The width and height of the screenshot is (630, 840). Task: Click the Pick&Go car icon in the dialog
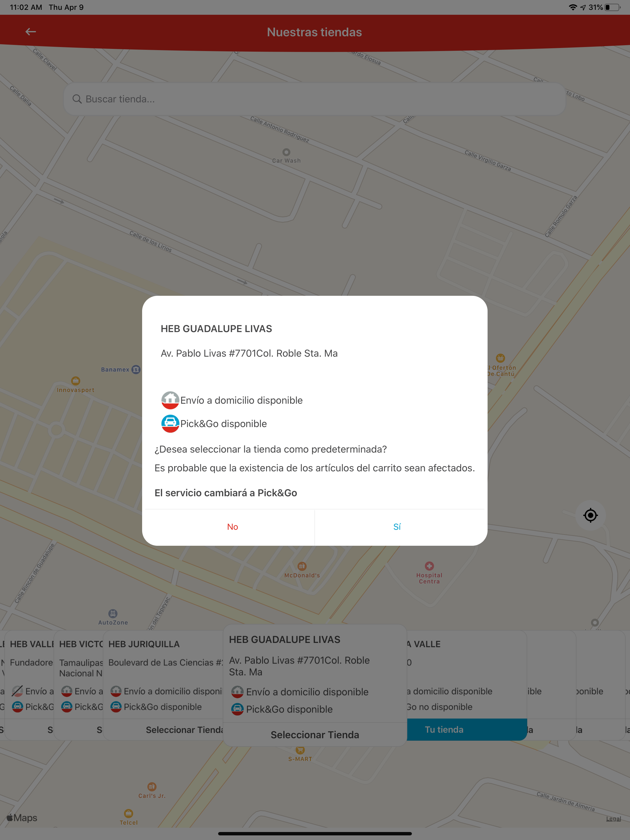[170, 423]
